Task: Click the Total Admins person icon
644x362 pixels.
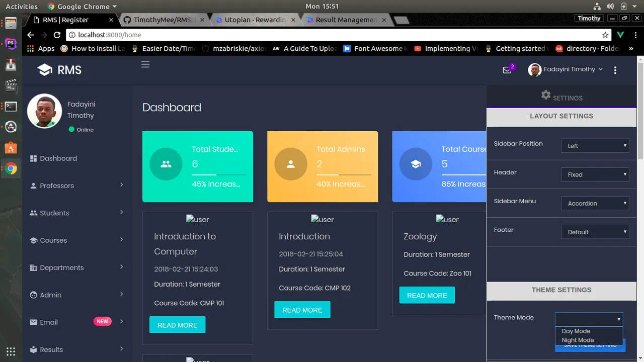Action: pos(291,164)
